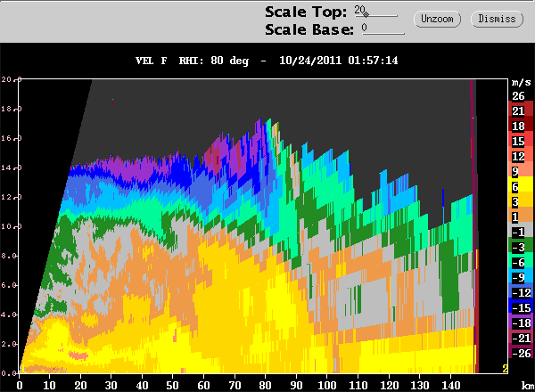Viewport: 535px width, 392px height.
Task: Select the gray -1 m/s legend swatch
Action: click(517, 232)
